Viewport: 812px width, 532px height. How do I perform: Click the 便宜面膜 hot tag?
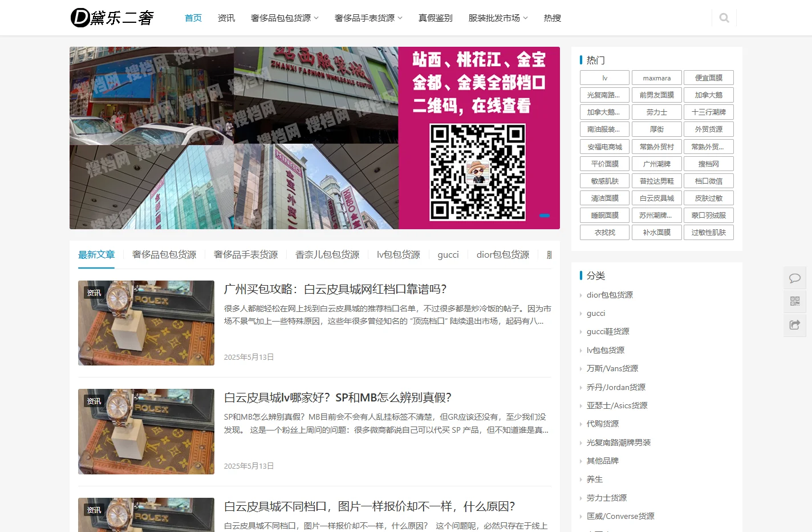(709, 78)
